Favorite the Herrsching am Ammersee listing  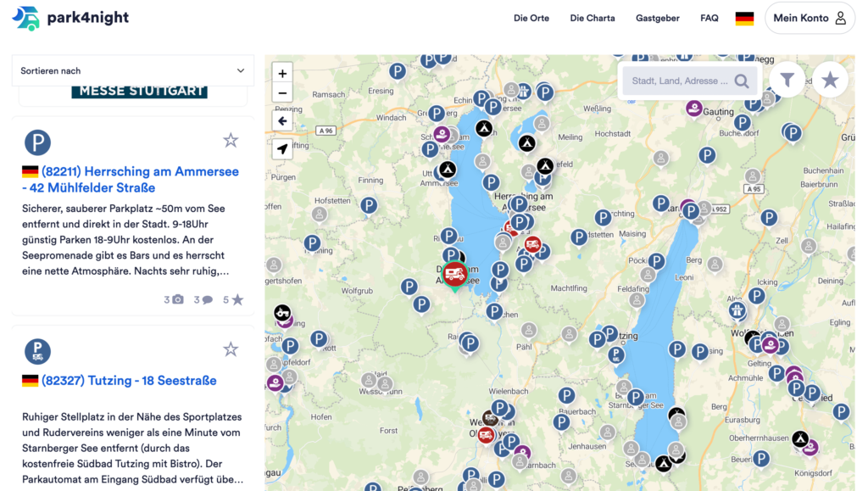pos(231,140)
